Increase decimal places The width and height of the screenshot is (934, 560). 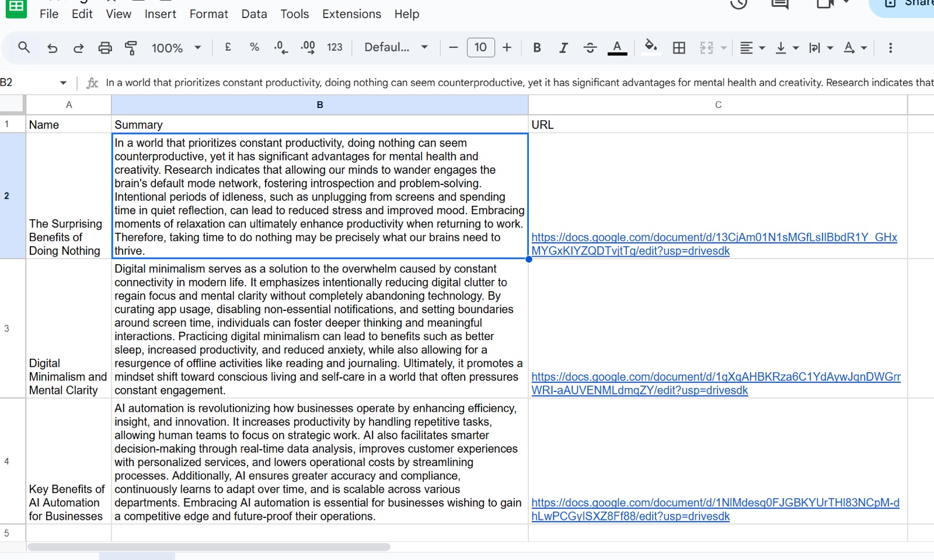[x=308, y=48]
